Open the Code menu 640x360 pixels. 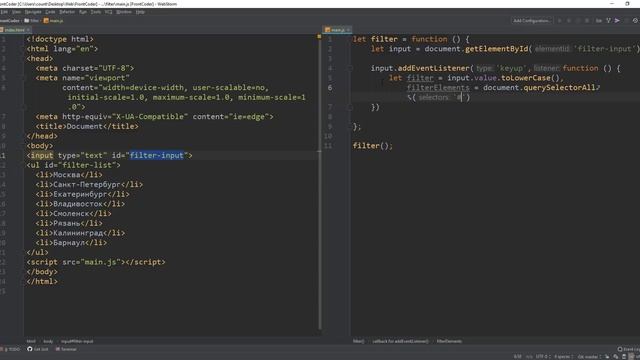pyautogui.click(x=50, y=12)
